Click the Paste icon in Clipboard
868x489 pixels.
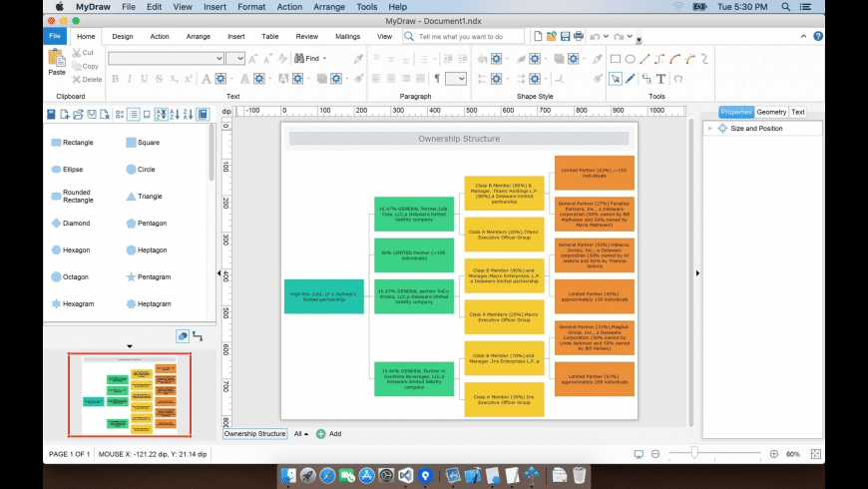57,63
